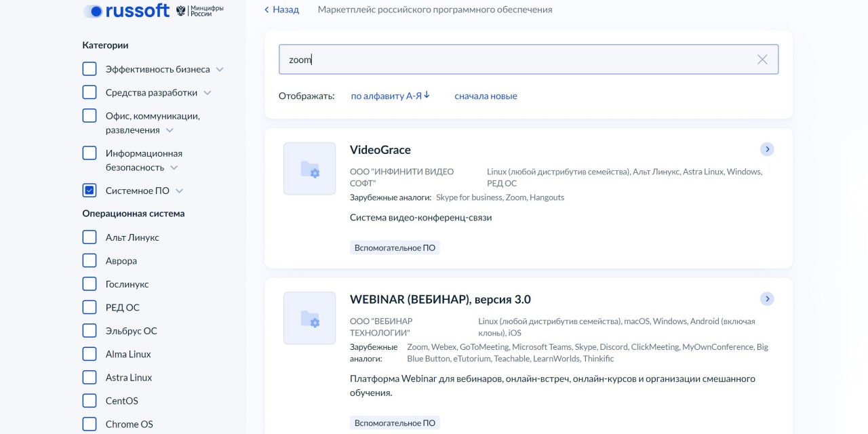Click the russoft logo
Screen dimensions: 868x434
coord(126,11)
